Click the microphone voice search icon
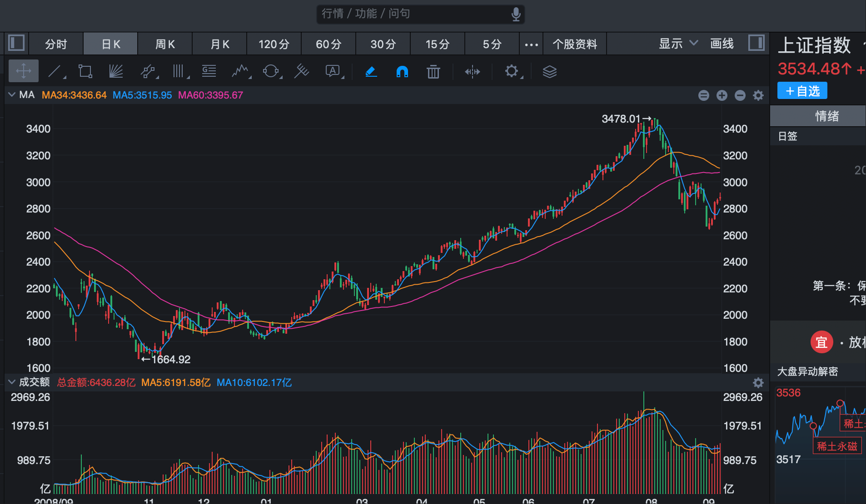 (516, 14)
